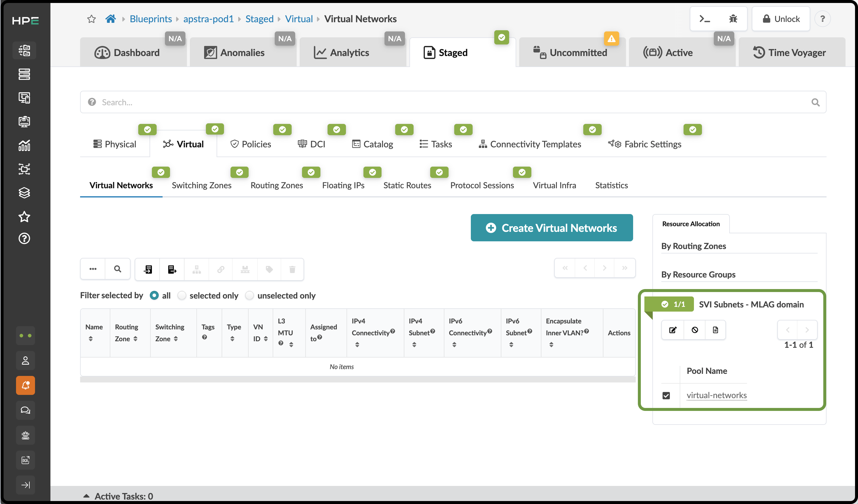Sort table by Name column
Image resolution: width=858 pixels, height=504 pixels.
click(90, 339)
